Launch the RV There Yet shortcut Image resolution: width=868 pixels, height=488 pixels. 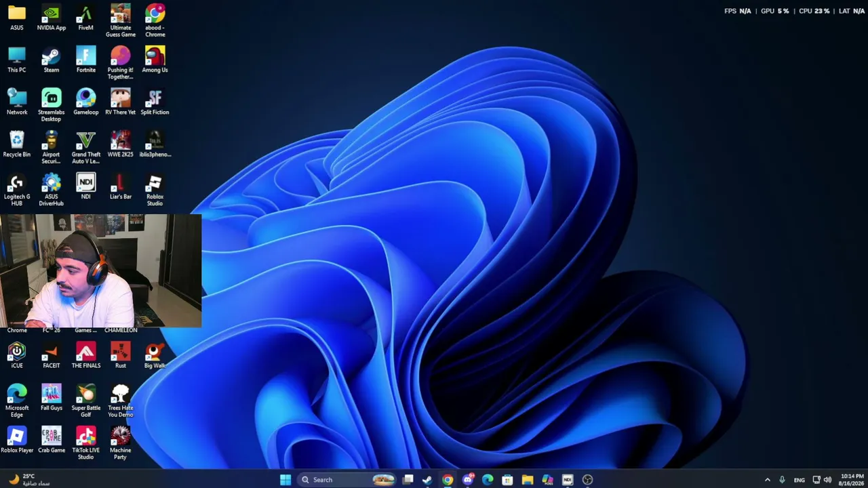pyautogui.click(x=121, y=102)
